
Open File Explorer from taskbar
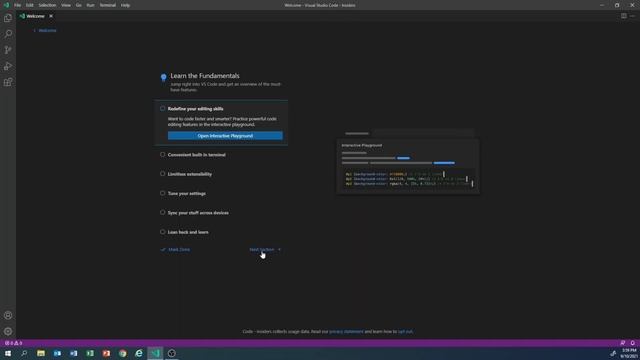[41, 353]
